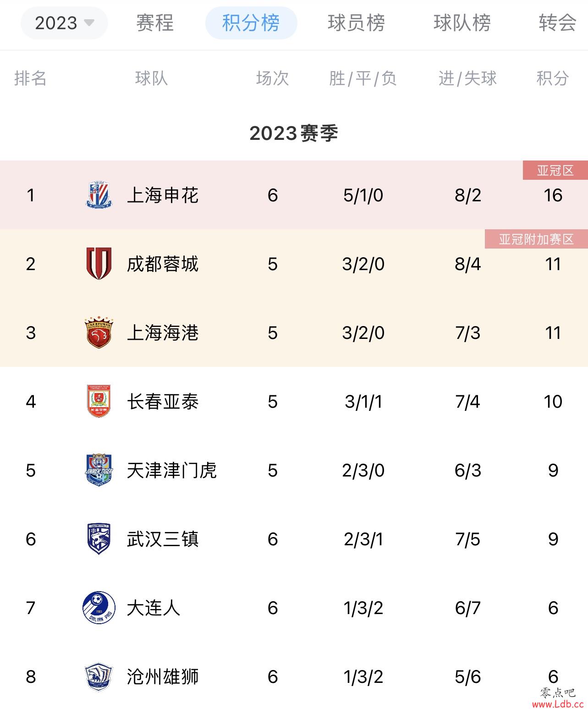The image size is (588, 709).
Task: Click the 天津津门虎 tiger logo
Action: [x=99, y=470]
